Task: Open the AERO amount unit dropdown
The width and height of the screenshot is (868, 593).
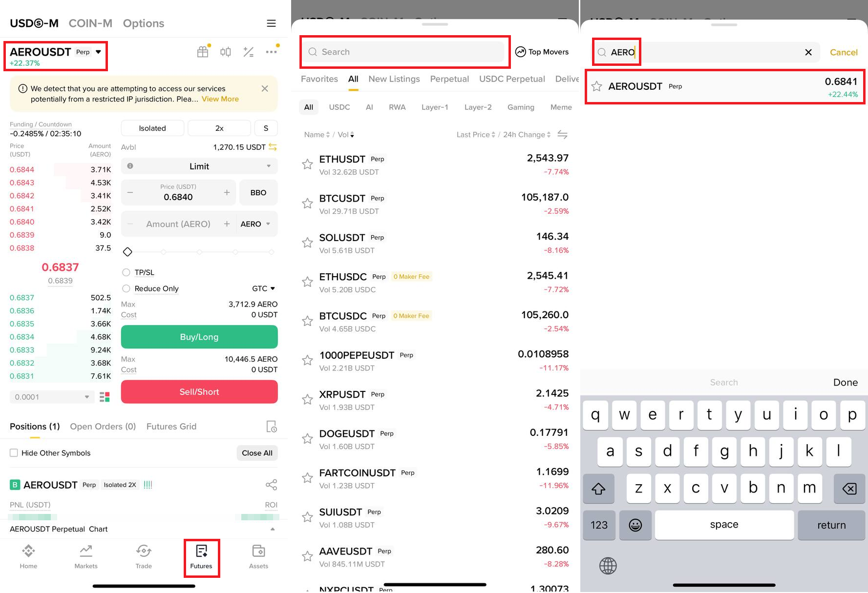Action: click(255, 224)
